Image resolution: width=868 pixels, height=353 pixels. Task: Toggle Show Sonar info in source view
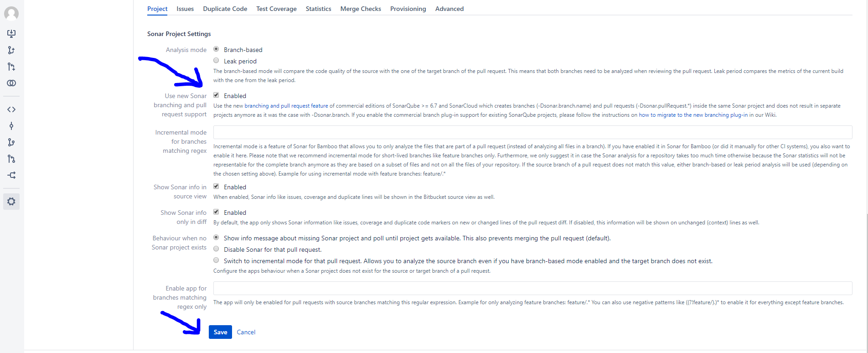coord(216,187)
